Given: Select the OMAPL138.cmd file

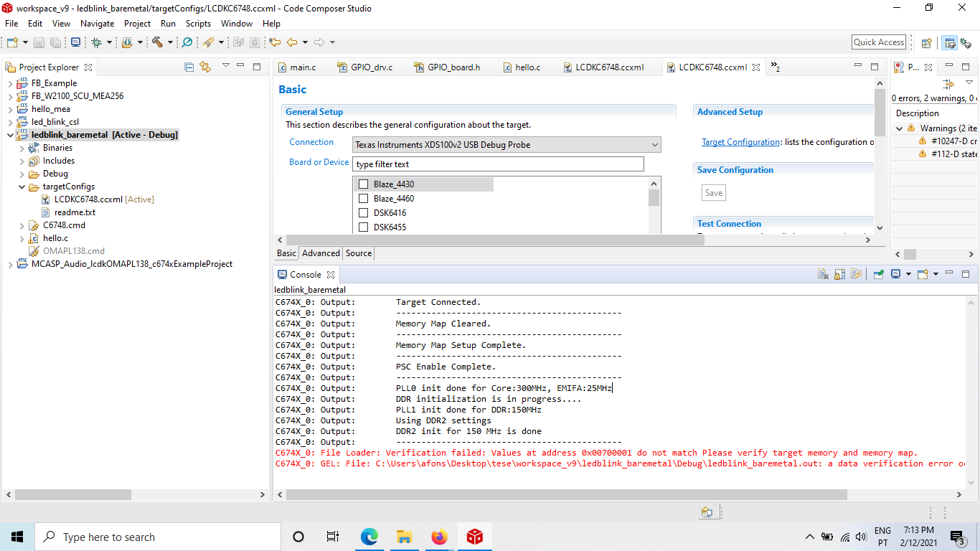Looking at the screenshot, I should (x=73, y=251).
